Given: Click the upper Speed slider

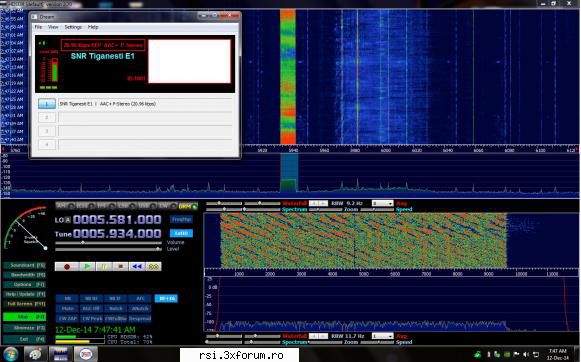Looking at the screenshot, I should tap(377, 210).
